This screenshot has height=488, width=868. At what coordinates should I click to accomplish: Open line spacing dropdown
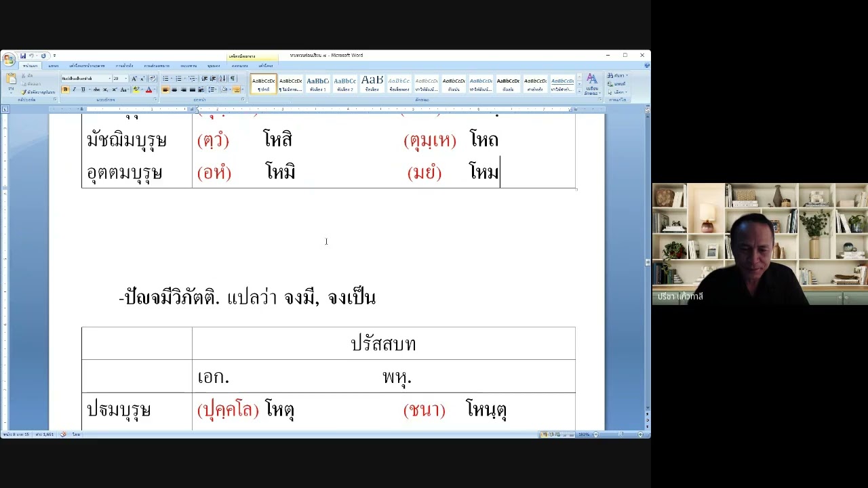(212, 89)
